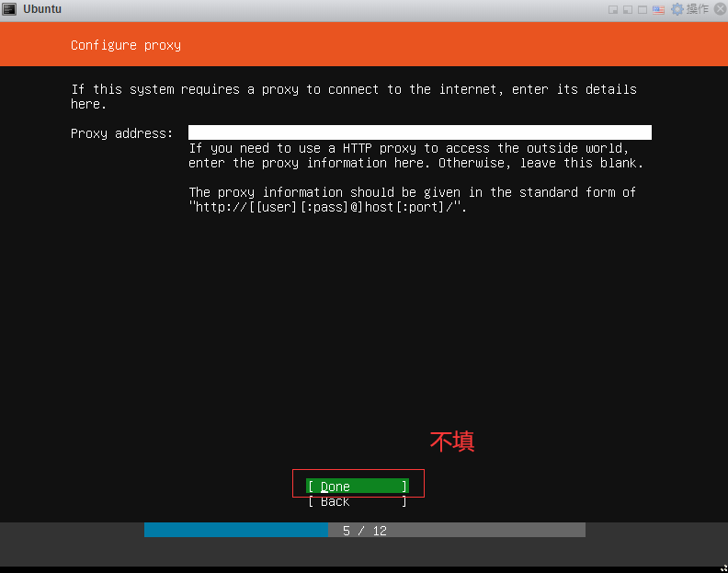Click the console icon beside Ubuntu title
The width and height of the screenshot is (728, 573).
(8, 9)
